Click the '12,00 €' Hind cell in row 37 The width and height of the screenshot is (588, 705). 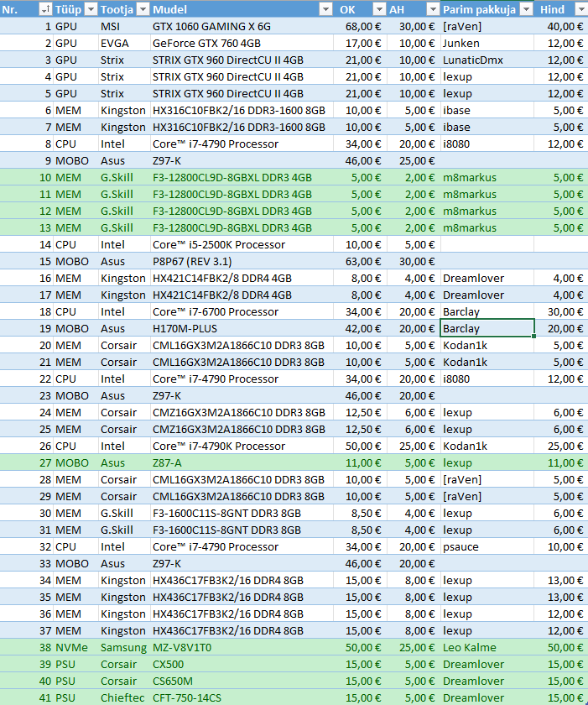561,631
